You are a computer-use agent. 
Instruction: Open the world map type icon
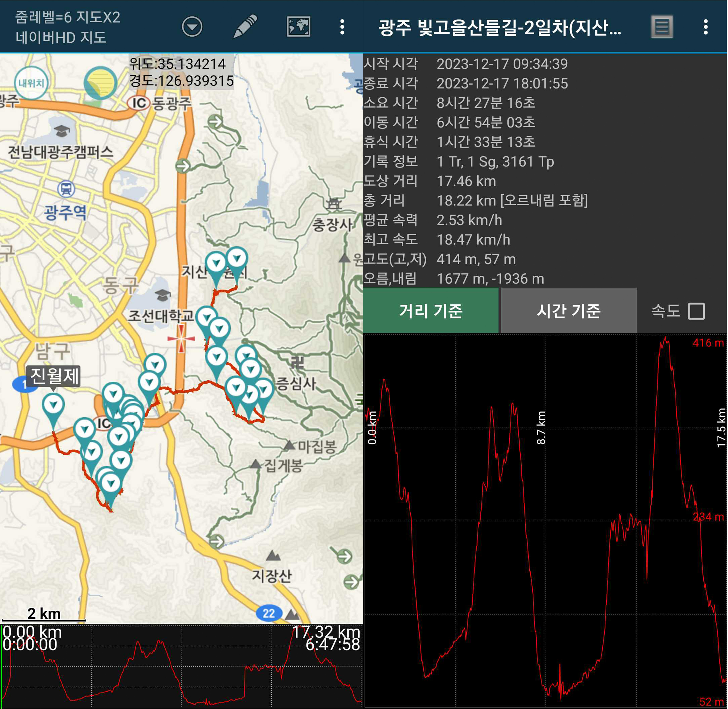[299, 26]
